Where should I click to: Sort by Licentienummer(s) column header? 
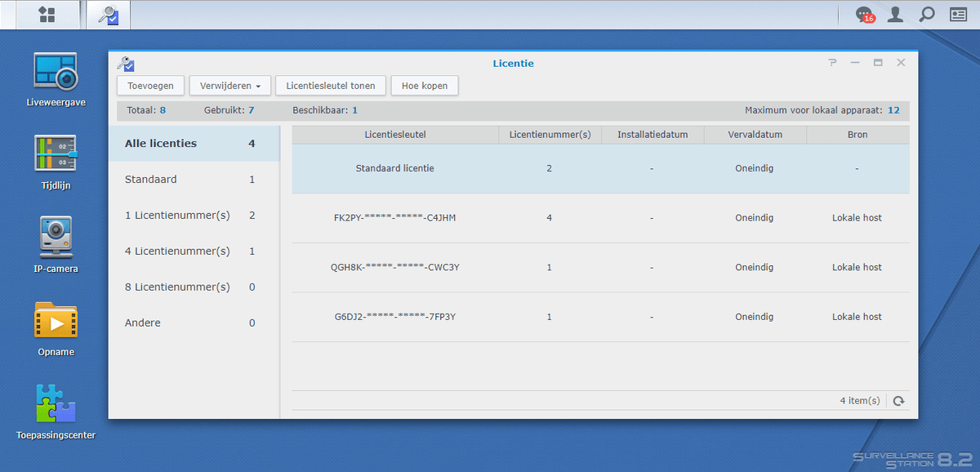pos(550,135)
